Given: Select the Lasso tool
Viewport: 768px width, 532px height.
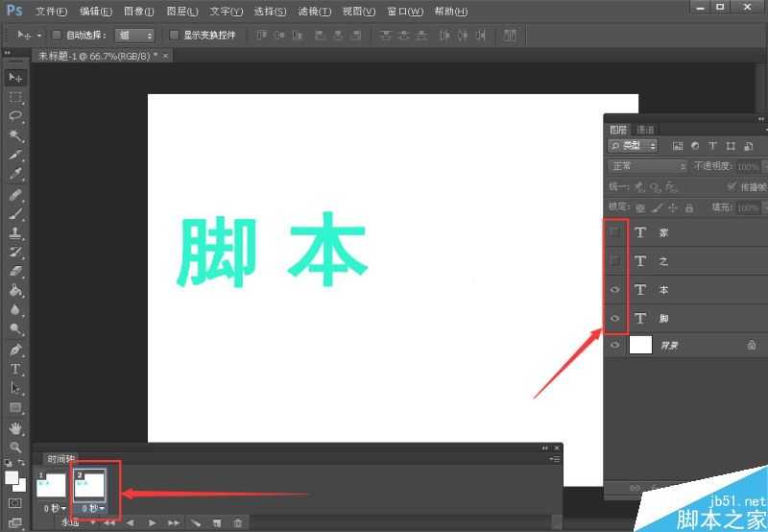Looking at the screenshot, I should (x=15, y=116).
